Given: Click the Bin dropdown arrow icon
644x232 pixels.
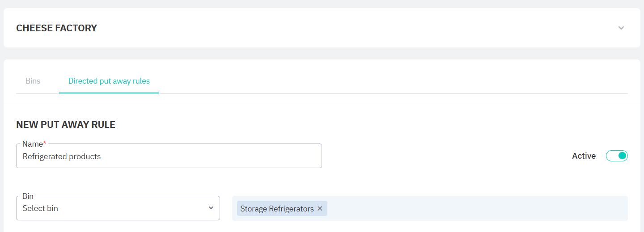Looking at the screenshot, I should click(211, 208).
